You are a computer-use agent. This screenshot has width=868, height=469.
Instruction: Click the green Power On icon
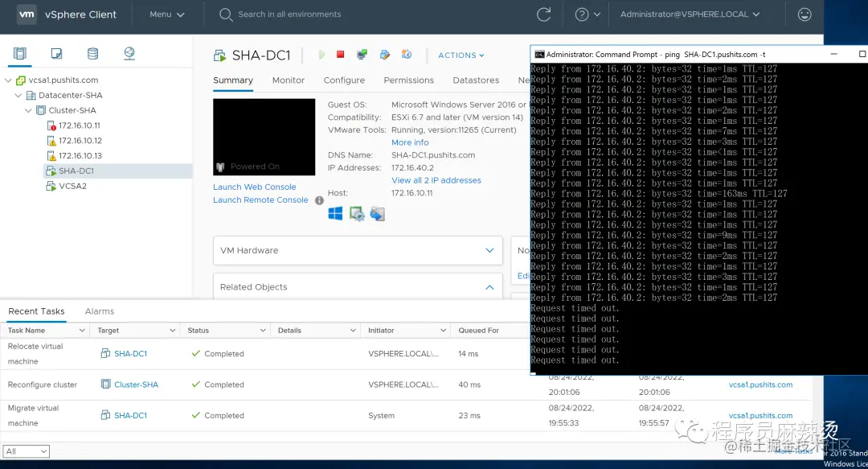point(321,55)
